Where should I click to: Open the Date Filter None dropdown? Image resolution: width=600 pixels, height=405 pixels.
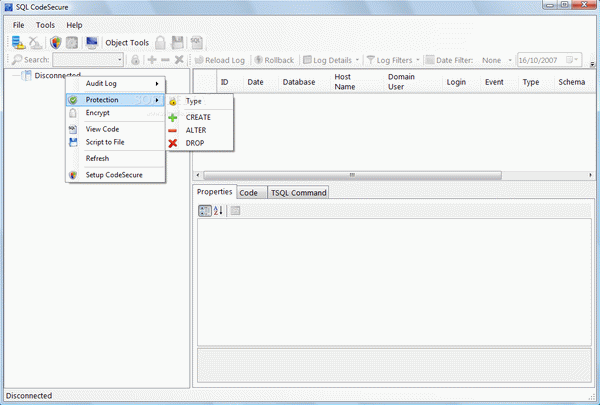[x=510, y=60]
